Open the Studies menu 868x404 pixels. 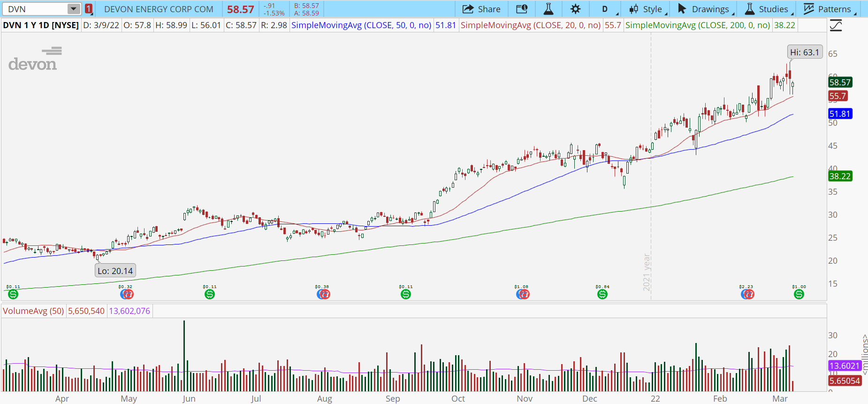pos(768,9)
